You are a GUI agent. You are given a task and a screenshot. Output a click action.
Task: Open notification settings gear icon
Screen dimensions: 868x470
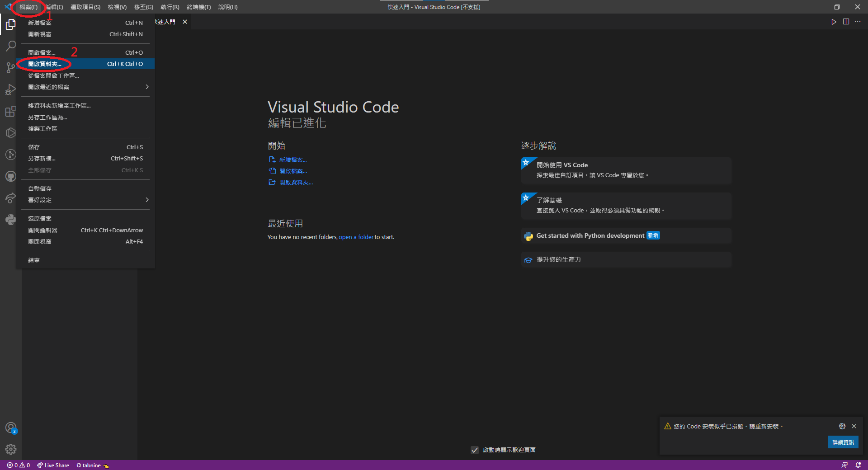coord(842,426)
